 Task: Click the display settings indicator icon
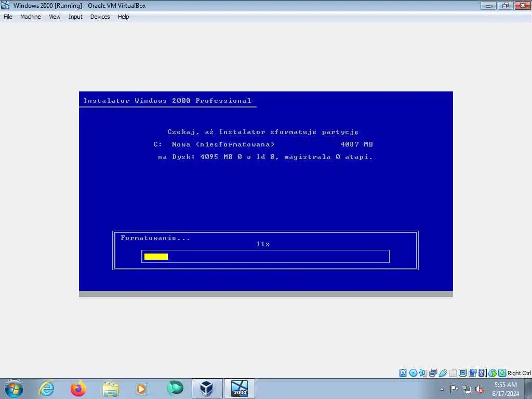[462, 373]
